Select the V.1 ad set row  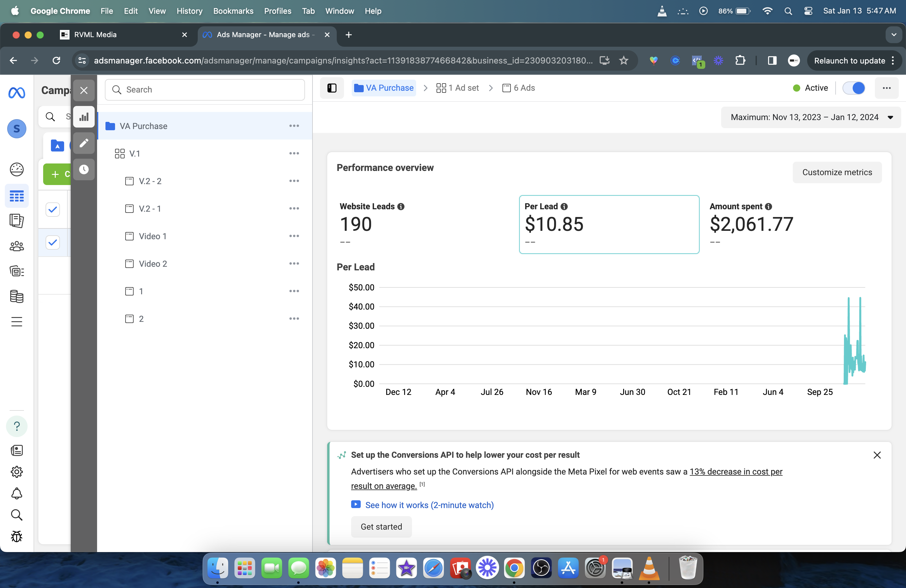(x=205, y=153)
